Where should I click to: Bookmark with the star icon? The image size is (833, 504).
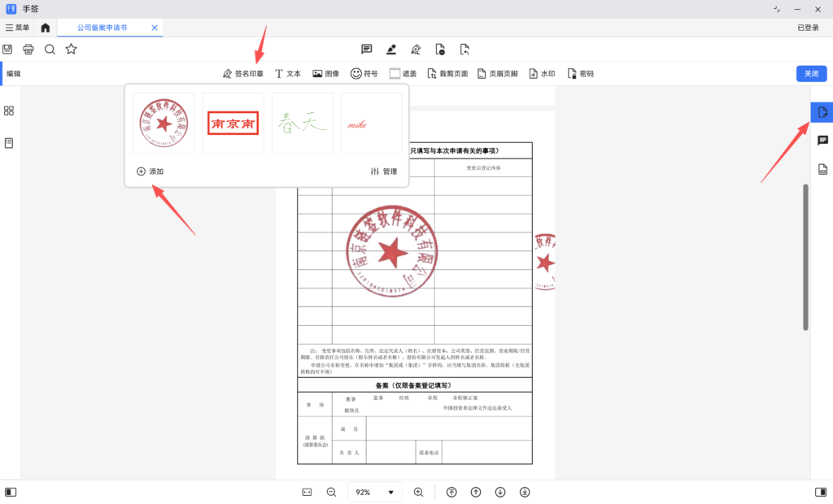pos(71,49)
